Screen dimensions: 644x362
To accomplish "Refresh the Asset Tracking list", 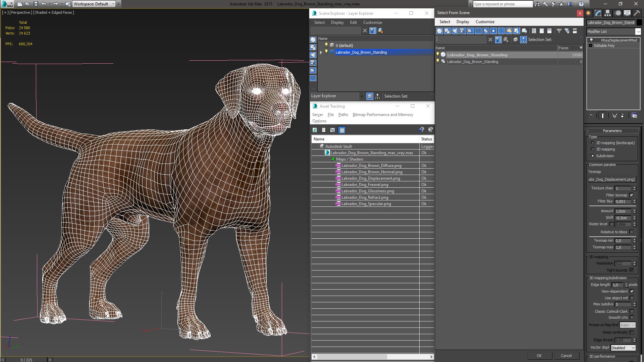I will [315, 130].
